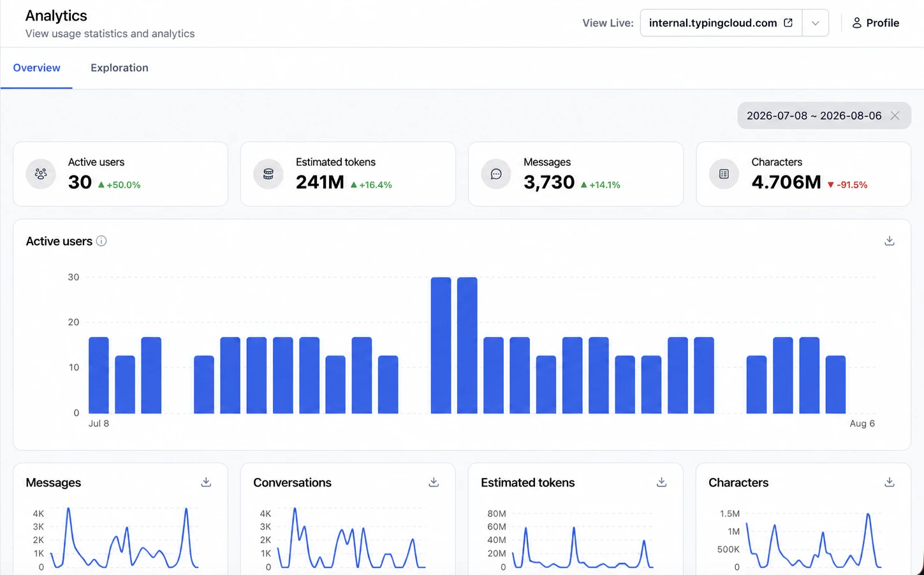Download the Conversations chart
The height and width of the screenshot is (575, 924).
point(434,482)
